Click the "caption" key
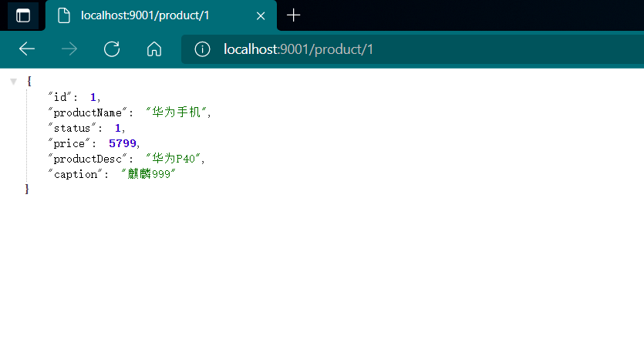Viewport: 644px width, 359px height. [x=76, y=174]
